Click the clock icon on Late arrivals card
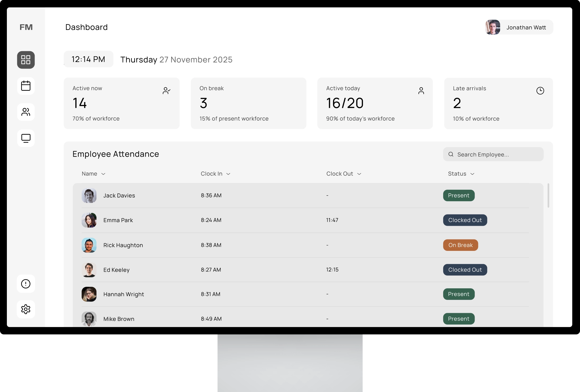The height and width of the screenshot is (392, 580). pos(540,91)
